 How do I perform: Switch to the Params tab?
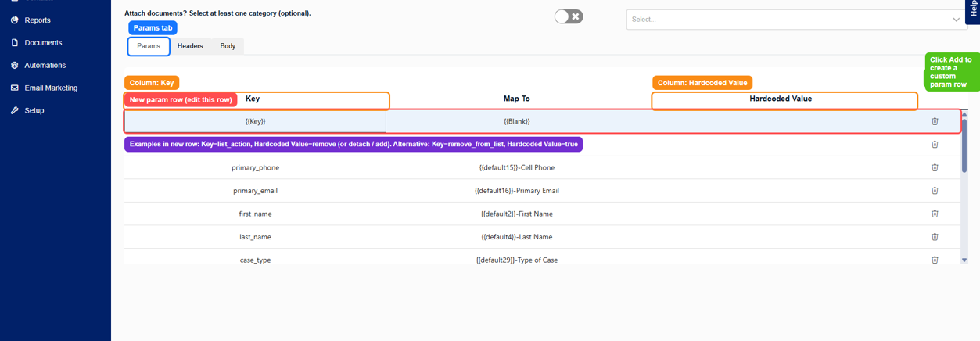coord(149,46)
